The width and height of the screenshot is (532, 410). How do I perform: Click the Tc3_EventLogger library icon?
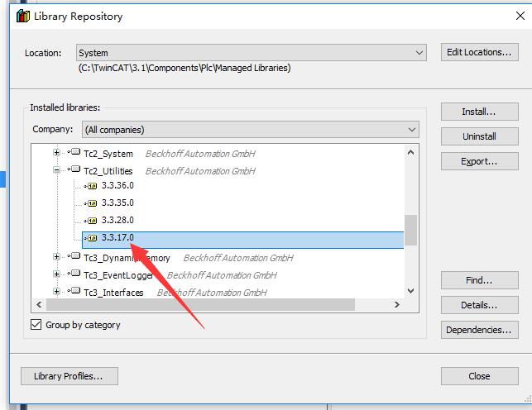74,273
